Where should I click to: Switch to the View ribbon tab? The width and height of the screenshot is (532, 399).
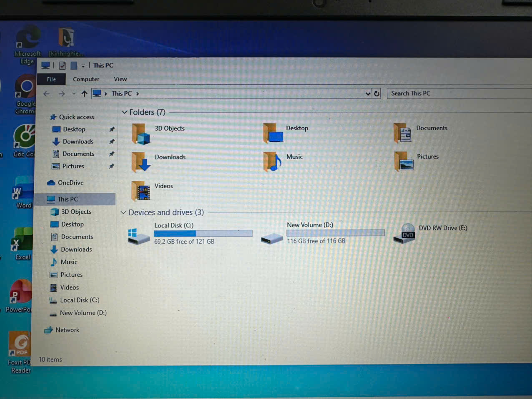[x=120, y=79]
